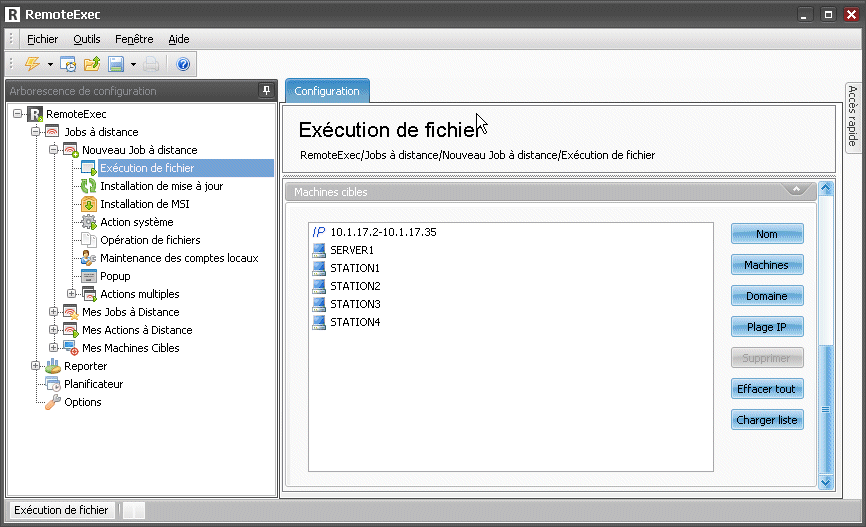The height and width of the screenshot is (527, 866).
Task: Click the Mes Jobs à Distance icon
Action: (71, 312)
